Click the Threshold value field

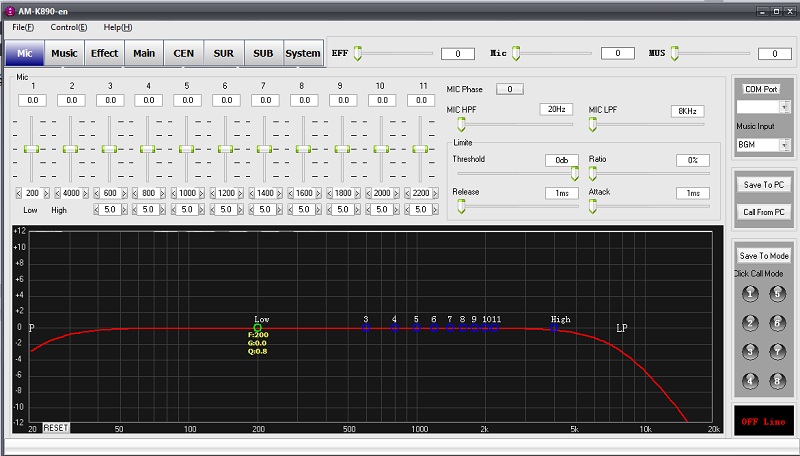562,160
